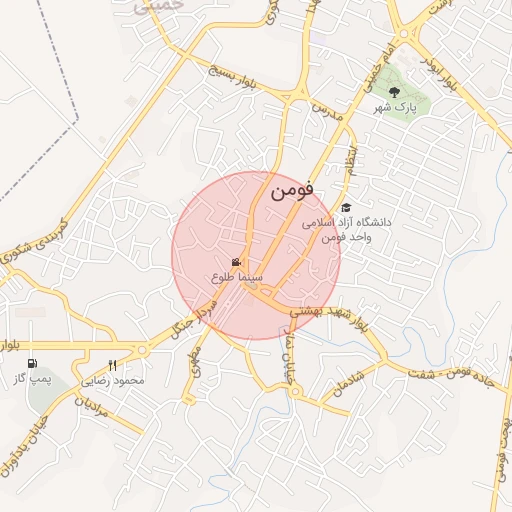Click the gas pump icon above پمپ گاز
The height and width of the screenshot is (512, 512).
[32, 363]
